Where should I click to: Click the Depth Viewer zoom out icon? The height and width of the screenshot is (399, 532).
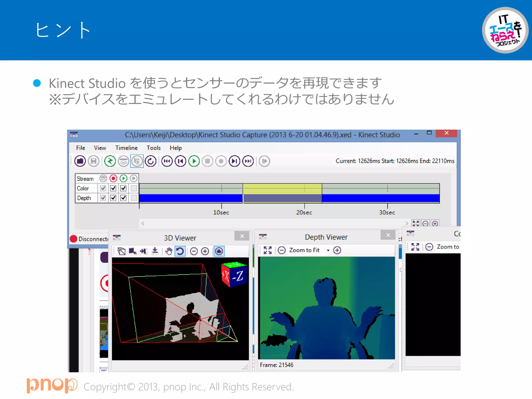click(x=282, y=250)
